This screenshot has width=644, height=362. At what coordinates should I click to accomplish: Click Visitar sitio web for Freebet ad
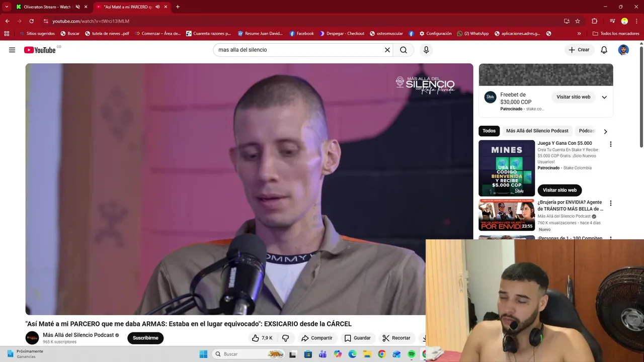point(573,97)
